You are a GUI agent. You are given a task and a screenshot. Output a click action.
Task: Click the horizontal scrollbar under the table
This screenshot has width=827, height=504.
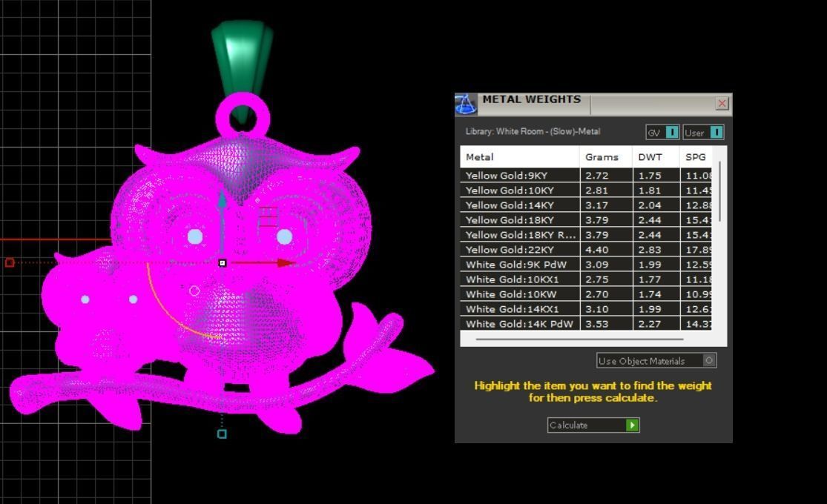click(x=579, y=339)
